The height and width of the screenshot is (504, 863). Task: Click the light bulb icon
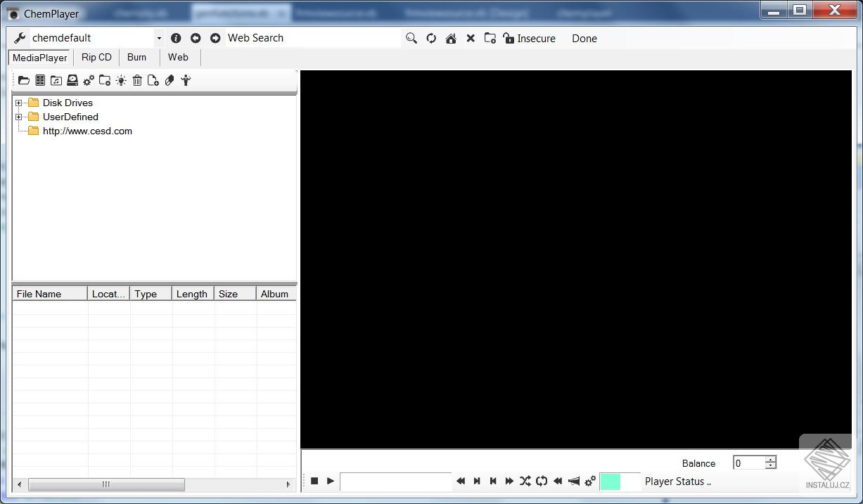[x=121, y=81]
